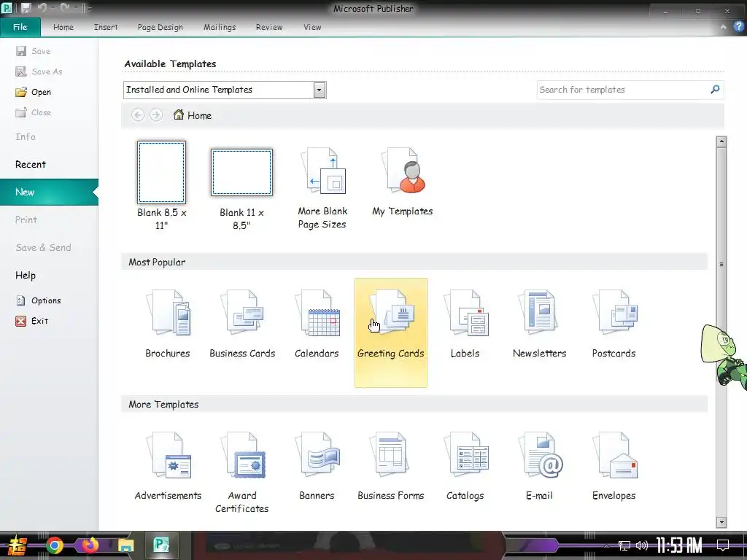Click the network icon in system tray

pos(624,545)
